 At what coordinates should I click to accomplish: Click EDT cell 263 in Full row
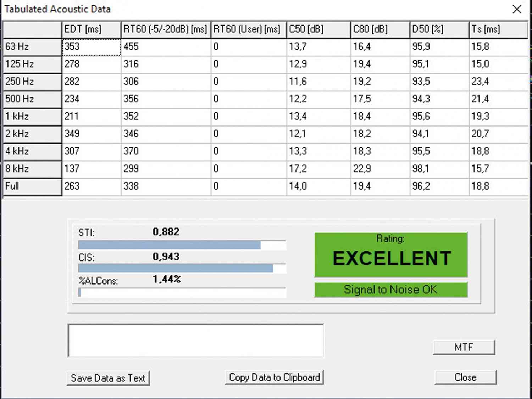tap(92, 186)
